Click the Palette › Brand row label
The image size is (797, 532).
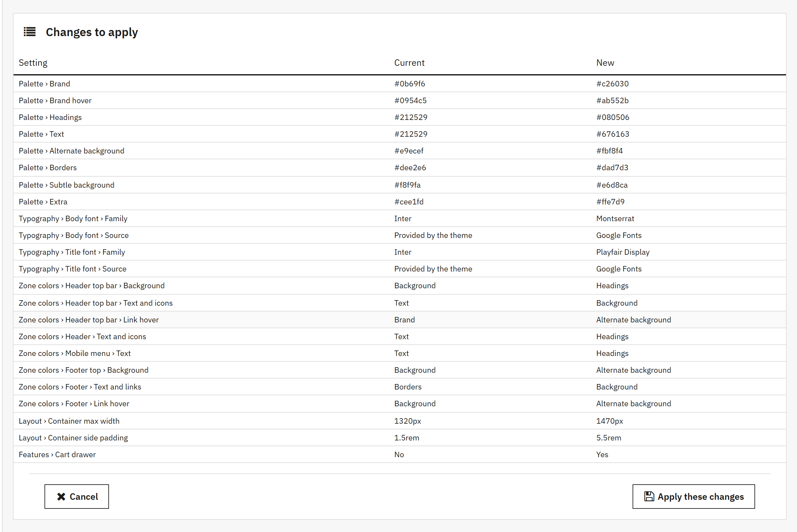44,84
